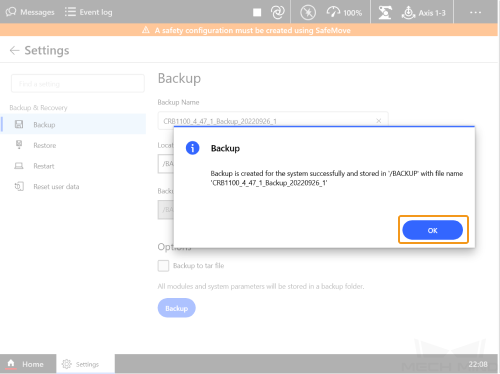Toggle the Backup to tar file checkbox
Image resolution: width=500 pixels, height=374 pixels.
point(163,266)
